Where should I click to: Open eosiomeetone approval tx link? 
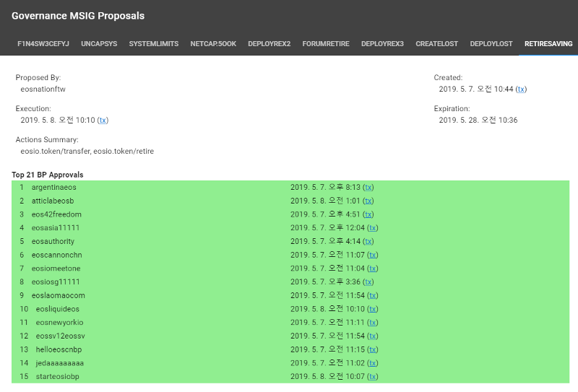(372, 269)
